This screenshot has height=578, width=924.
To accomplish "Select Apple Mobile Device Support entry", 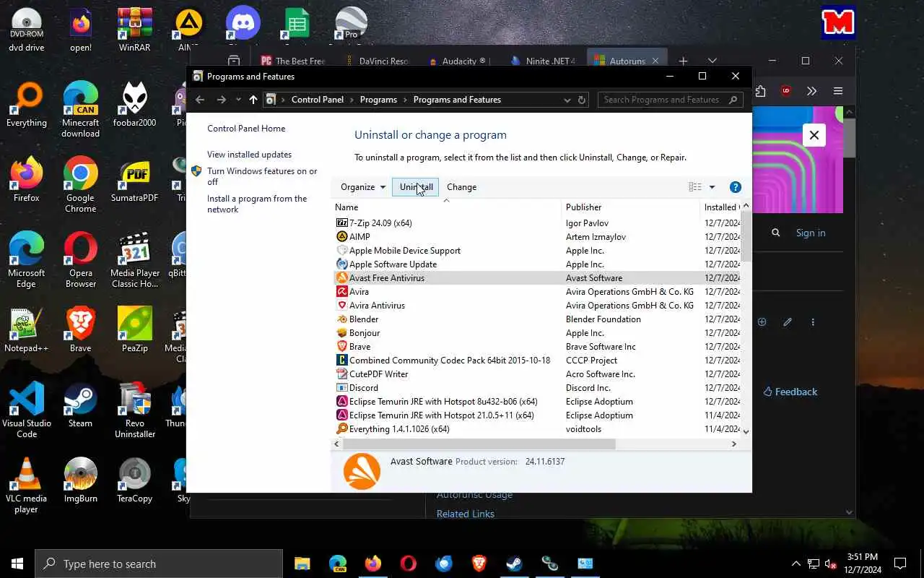I will pos(538,251).
